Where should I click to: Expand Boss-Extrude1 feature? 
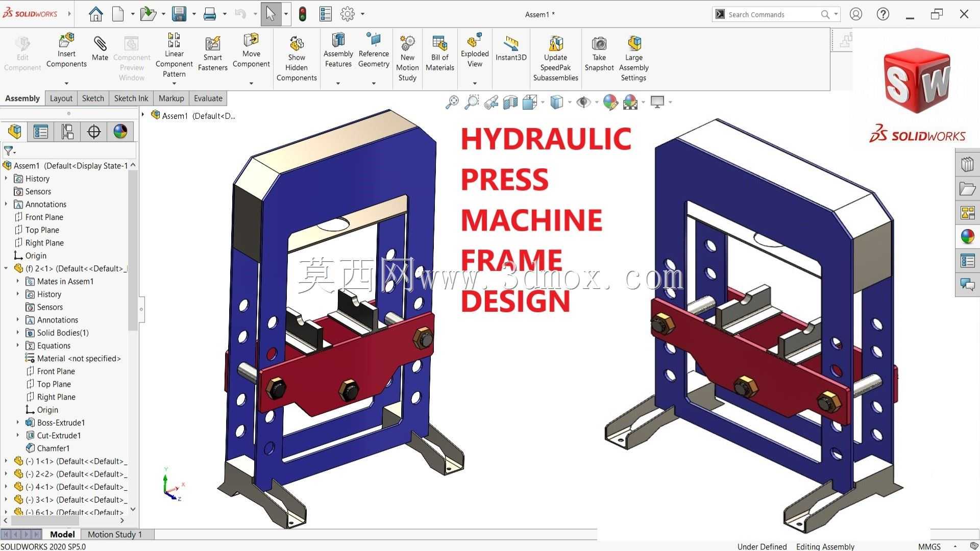(18, 422)
